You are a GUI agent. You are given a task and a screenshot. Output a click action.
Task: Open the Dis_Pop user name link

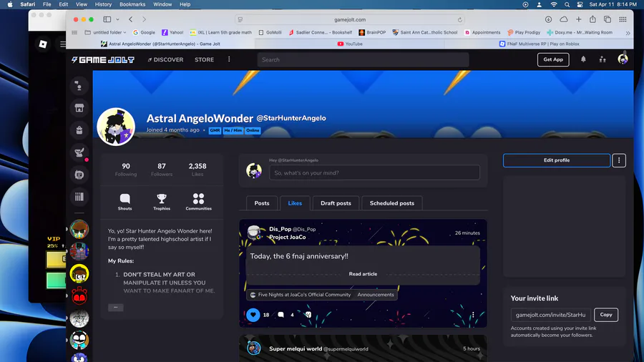tap(280, 229)
